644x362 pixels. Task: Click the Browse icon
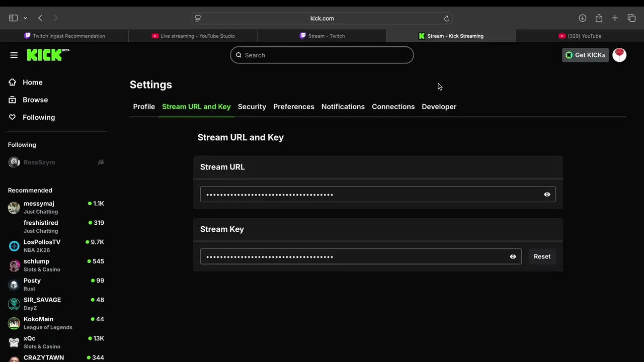[13, 100]
